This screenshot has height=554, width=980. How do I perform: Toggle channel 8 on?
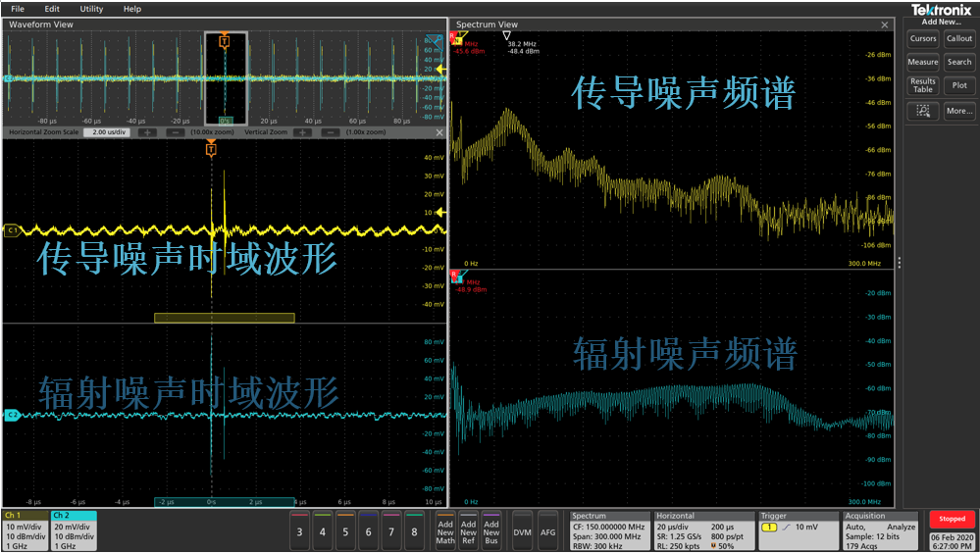point(415,530)
